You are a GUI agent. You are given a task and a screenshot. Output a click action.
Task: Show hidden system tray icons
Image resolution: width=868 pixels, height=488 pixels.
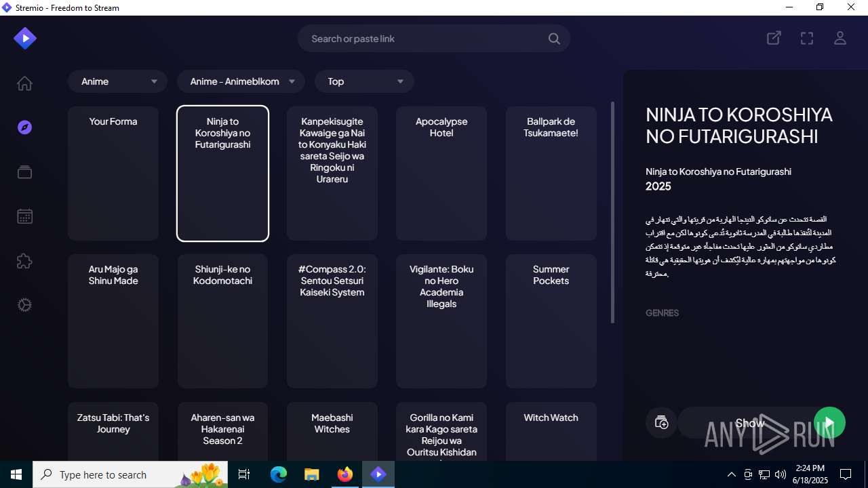coord(731,474)
